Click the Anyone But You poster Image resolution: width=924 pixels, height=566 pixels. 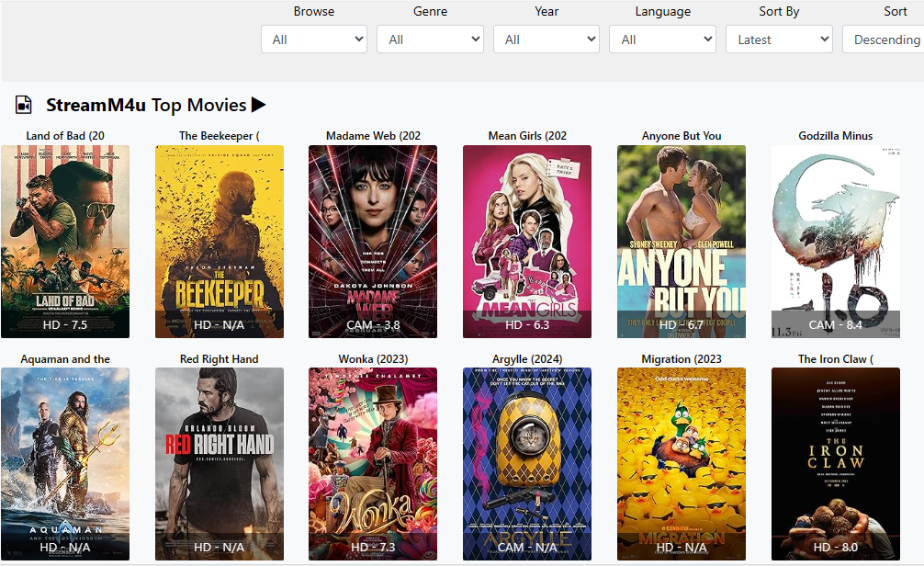682,242
